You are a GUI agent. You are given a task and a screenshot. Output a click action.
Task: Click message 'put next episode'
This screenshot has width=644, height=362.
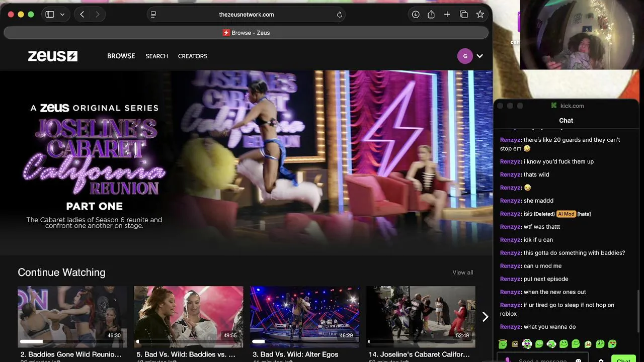[x=546, y=279]
